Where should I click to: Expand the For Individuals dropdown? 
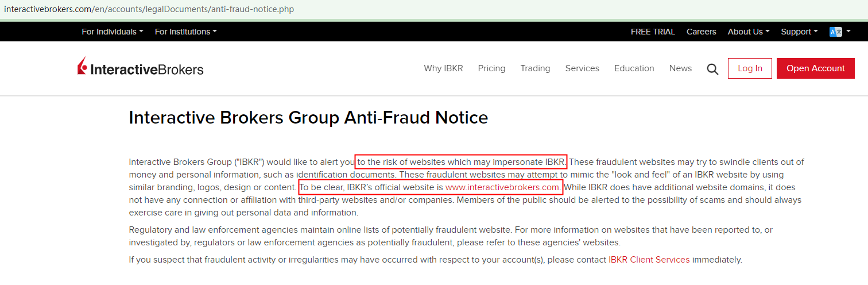coord(112,32)
